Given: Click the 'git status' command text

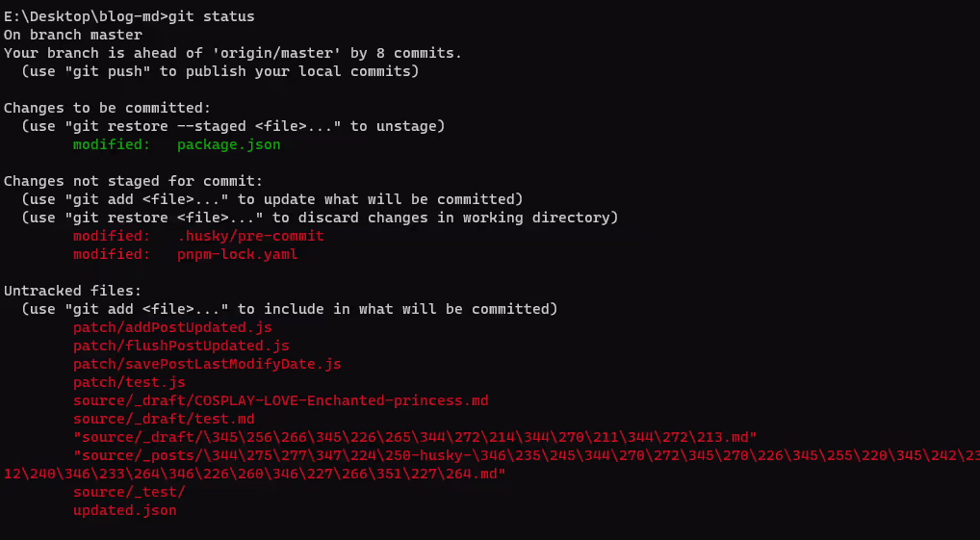Looking at the screenshot, I should tap(211, 17).
